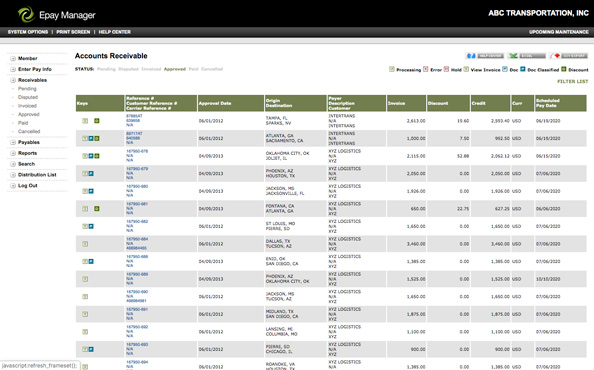
Task: View invoice icon on Phoenix to Houston row
Action: pos(85,173)
